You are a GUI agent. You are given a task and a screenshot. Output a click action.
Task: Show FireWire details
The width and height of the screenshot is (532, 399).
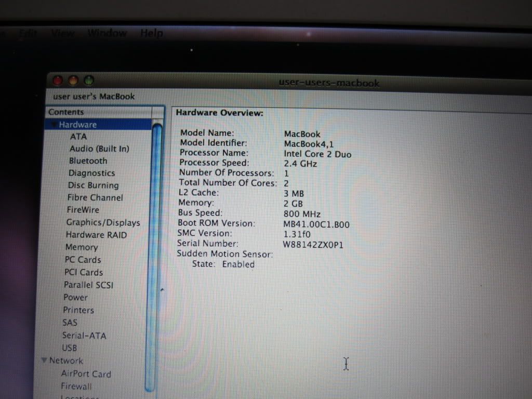83,210
